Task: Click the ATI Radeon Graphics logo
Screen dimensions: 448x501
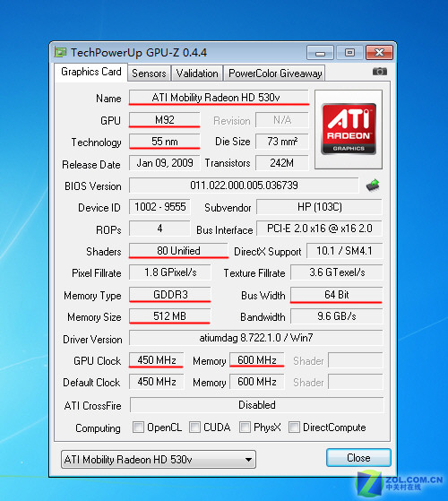Action: 349,129
